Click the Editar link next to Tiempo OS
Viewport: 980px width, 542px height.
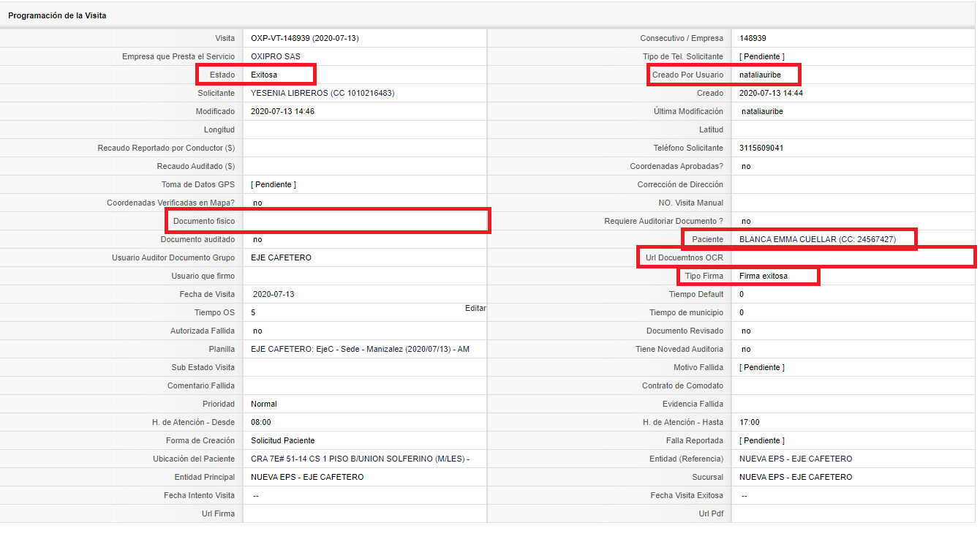click(475, 308)
